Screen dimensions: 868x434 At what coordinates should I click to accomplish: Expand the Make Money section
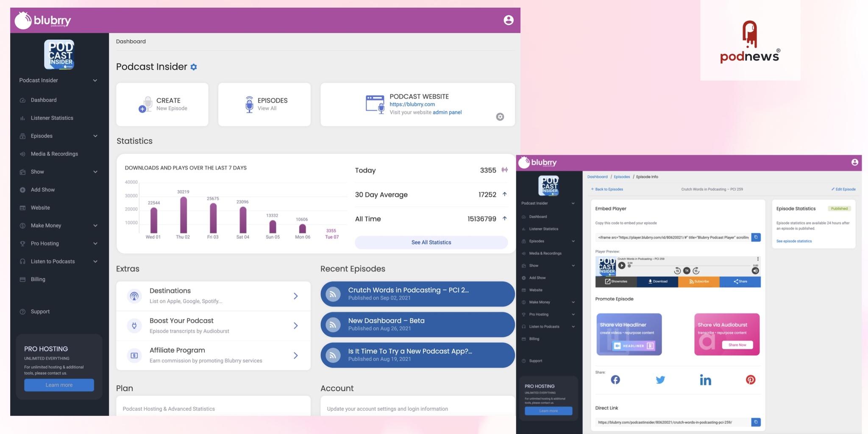coord(95,225)
